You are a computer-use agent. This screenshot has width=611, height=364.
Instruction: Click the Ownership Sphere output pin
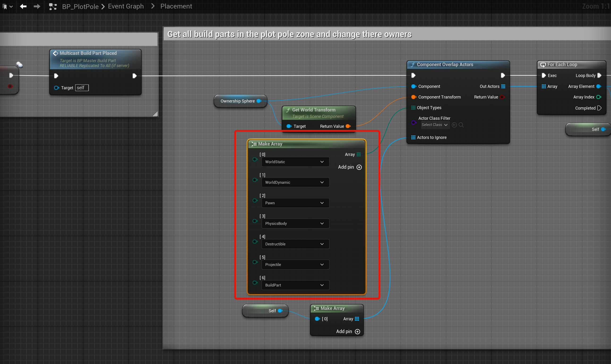258,101
